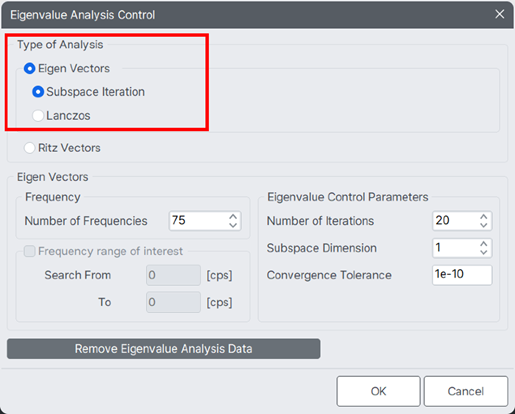Viewport: 515px width, 414px height.
Task: Decrease Number of Iterations with down arrow
Action: coord(484,225)
